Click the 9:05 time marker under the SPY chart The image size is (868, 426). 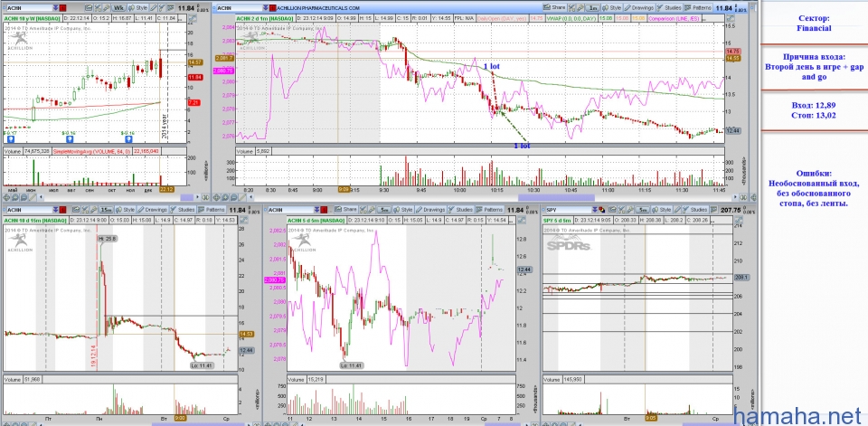tap(652, 418)
